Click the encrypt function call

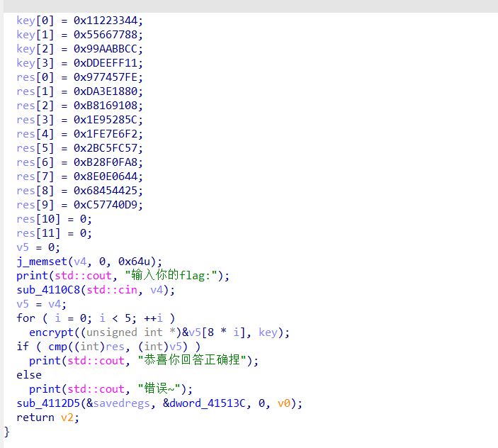50,332
